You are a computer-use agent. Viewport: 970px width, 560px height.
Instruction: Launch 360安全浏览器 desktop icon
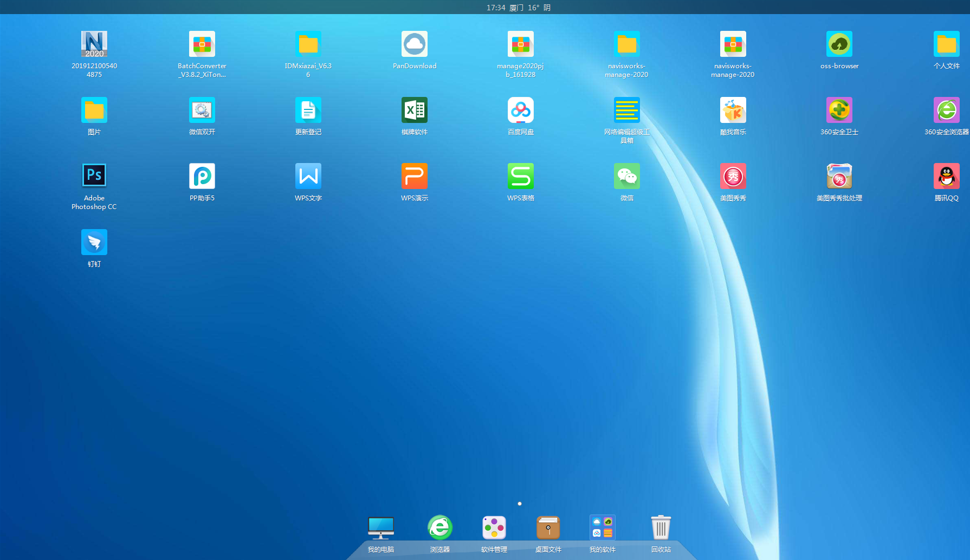947,110
